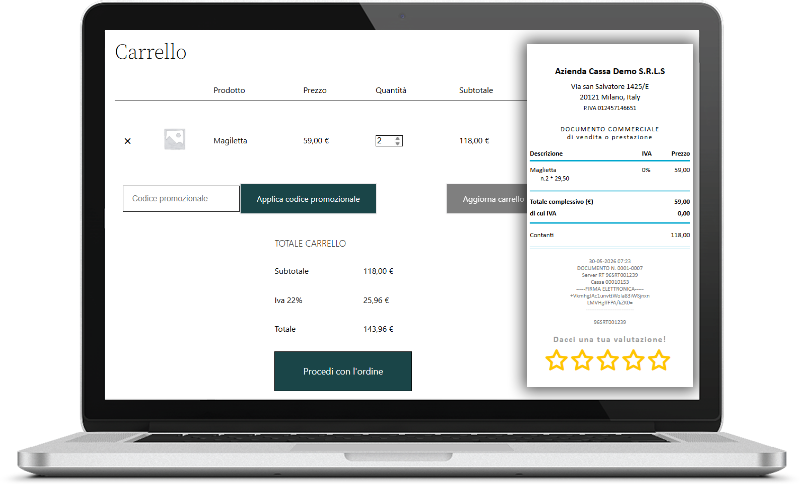Click the 20121 Milano, Italy line

[610, 97]
